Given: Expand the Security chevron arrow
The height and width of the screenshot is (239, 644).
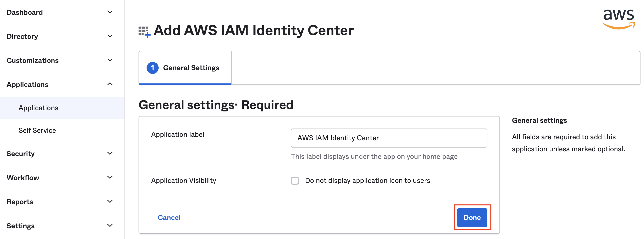Looking at the screenshot, I should tap(110, 153).
